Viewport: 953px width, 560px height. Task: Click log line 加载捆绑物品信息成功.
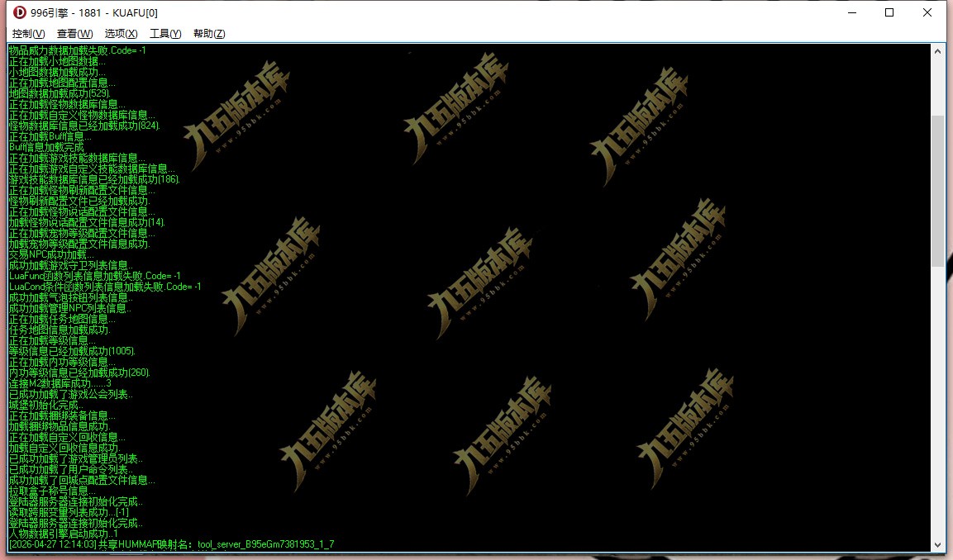60,426
